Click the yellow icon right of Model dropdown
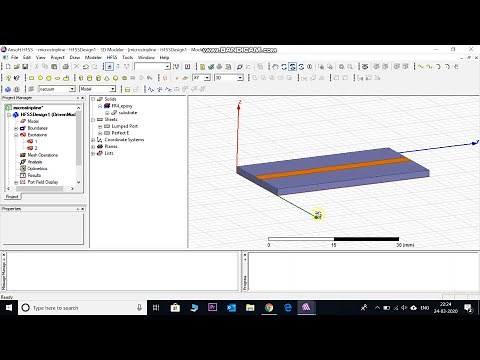Screen dimensions: 480x360 point(127,89)
